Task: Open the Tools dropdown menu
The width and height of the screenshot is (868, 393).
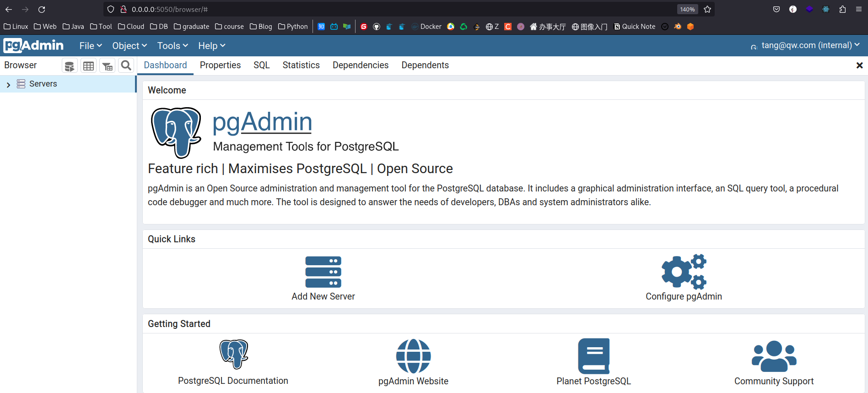Action: pos(173,46)
